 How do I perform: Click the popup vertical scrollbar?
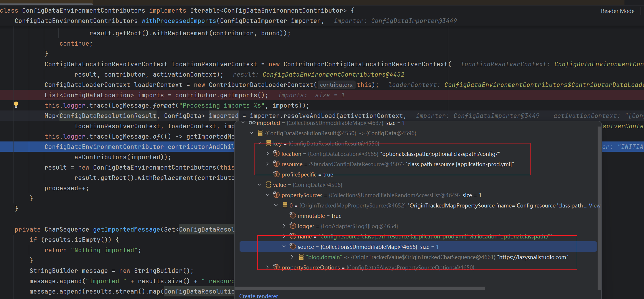tap(599, 208)
